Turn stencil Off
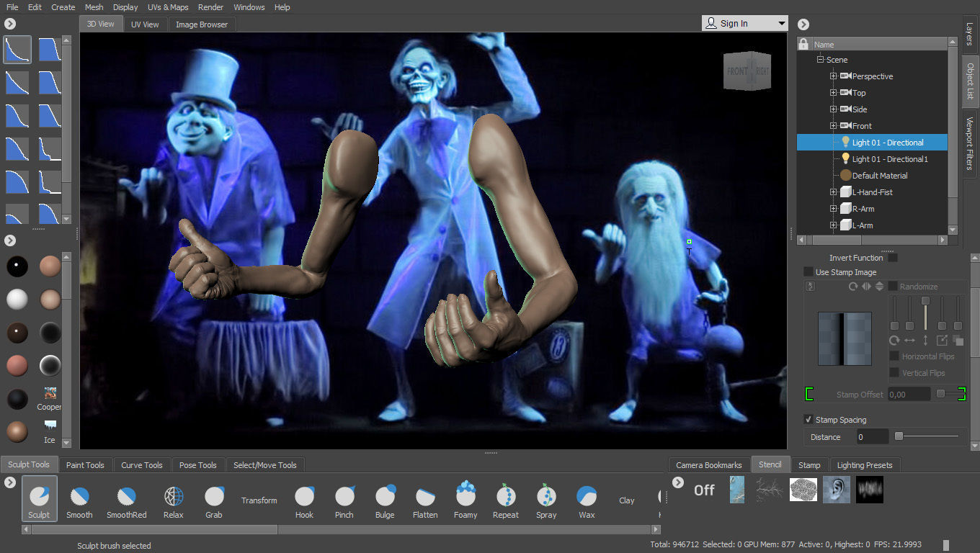 pyautogui.click(x=704, y=490)
